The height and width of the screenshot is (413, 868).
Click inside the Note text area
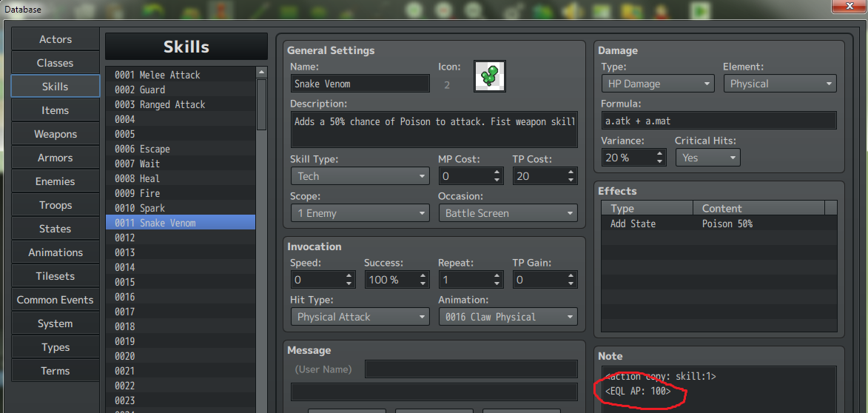[719, 390]
